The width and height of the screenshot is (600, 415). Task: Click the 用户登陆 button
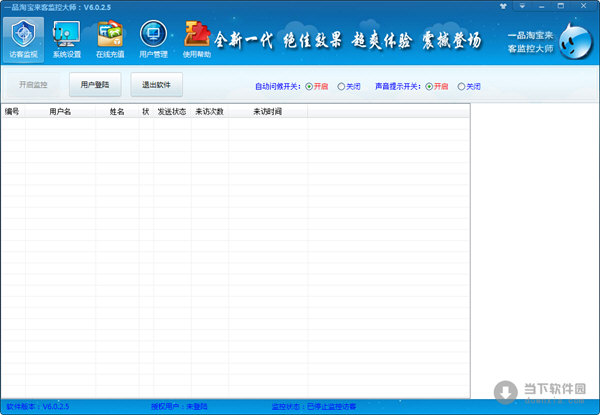[x=95, y=85]
